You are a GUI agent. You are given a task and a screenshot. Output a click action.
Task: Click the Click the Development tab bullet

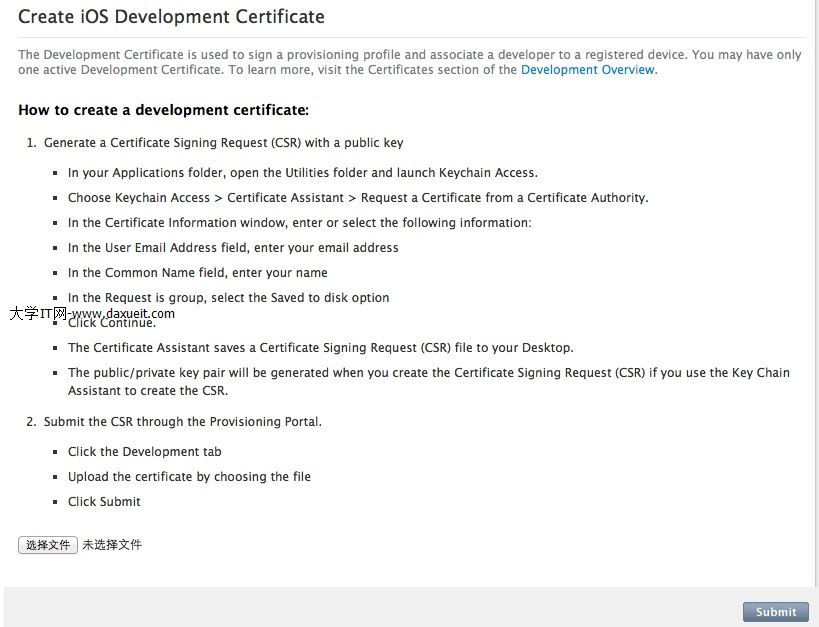pyautogui.click(x=144, y=451)
